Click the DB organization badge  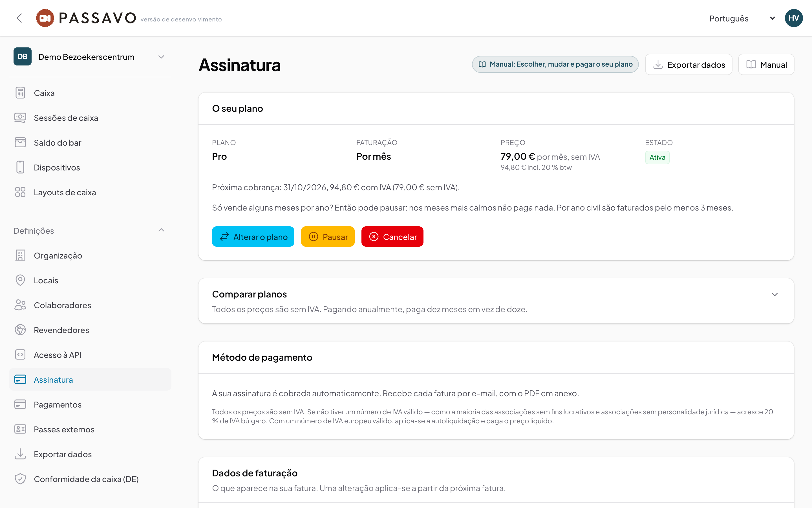23,56
